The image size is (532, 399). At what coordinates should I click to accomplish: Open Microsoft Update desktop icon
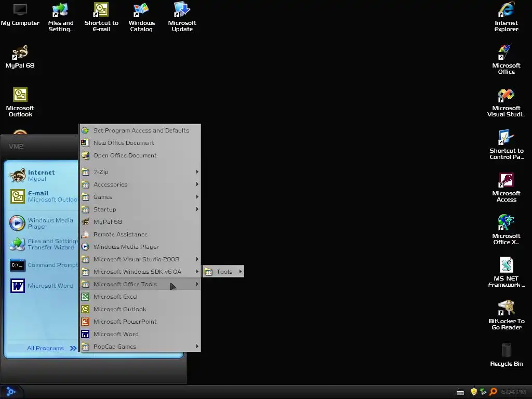point(182,17)
